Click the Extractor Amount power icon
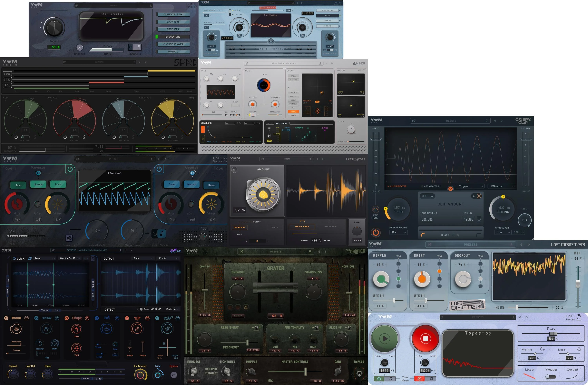This screenshot has height=385, width=588. (234, 170)
